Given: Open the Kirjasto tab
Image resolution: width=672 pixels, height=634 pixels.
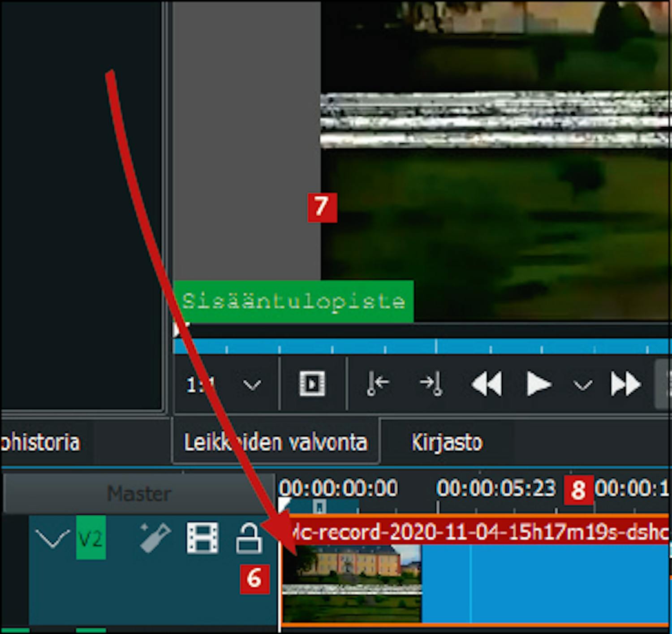Looking at the screenshot, I should tap(447, 442).
